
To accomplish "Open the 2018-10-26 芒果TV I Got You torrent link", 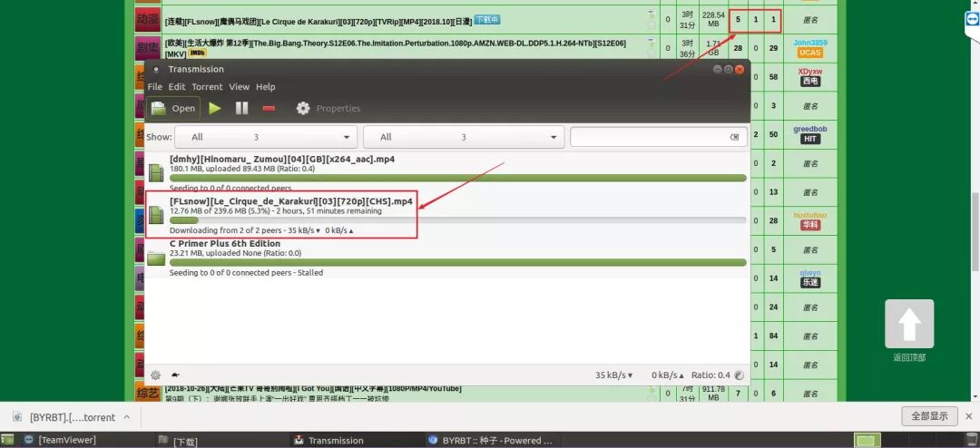I will pyautogui.click(x=312, y=389).
